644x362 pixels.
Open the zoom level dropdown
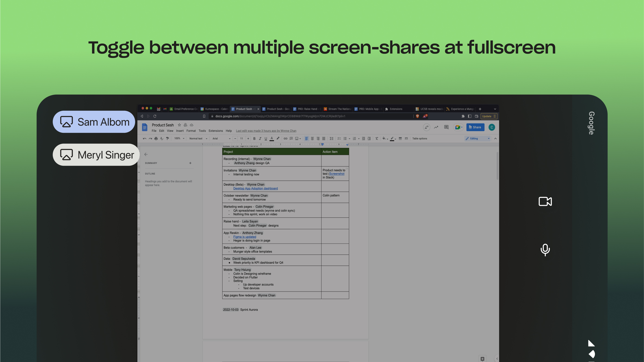tap(179, 139)
